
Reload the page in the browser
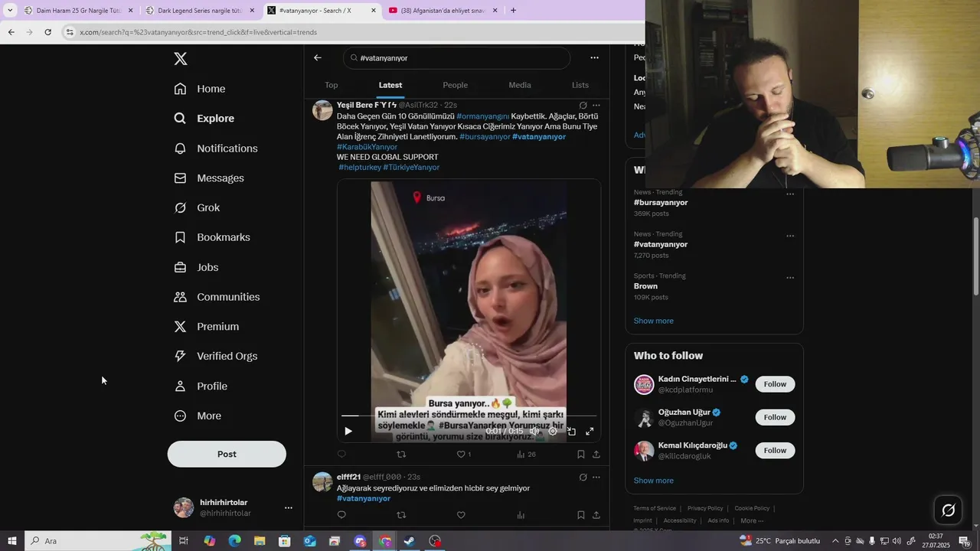(x=47, y=32)
